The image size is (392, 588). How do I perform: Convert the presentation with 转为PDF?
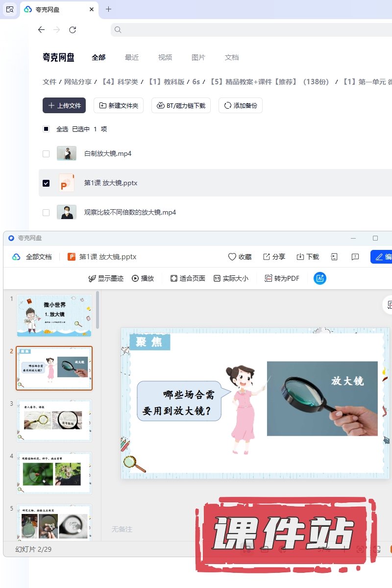pyautogui.click(x=282, y=278)
